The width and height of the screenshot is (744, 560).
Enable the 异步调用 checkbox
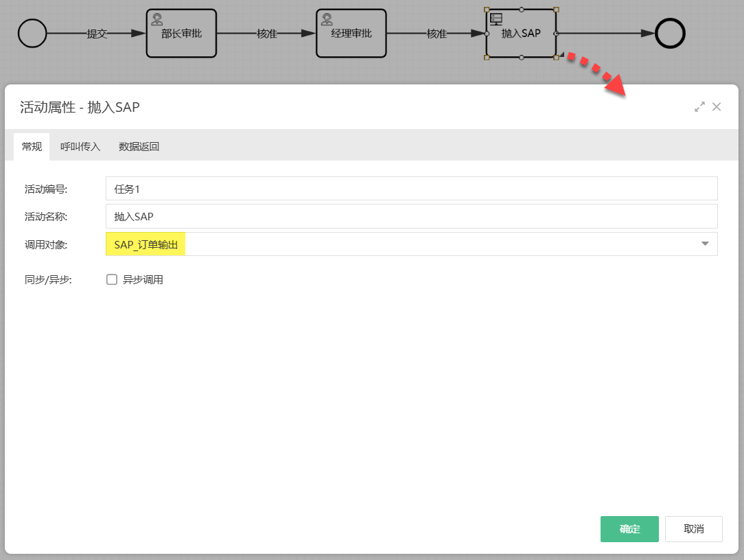coord(112,279)
